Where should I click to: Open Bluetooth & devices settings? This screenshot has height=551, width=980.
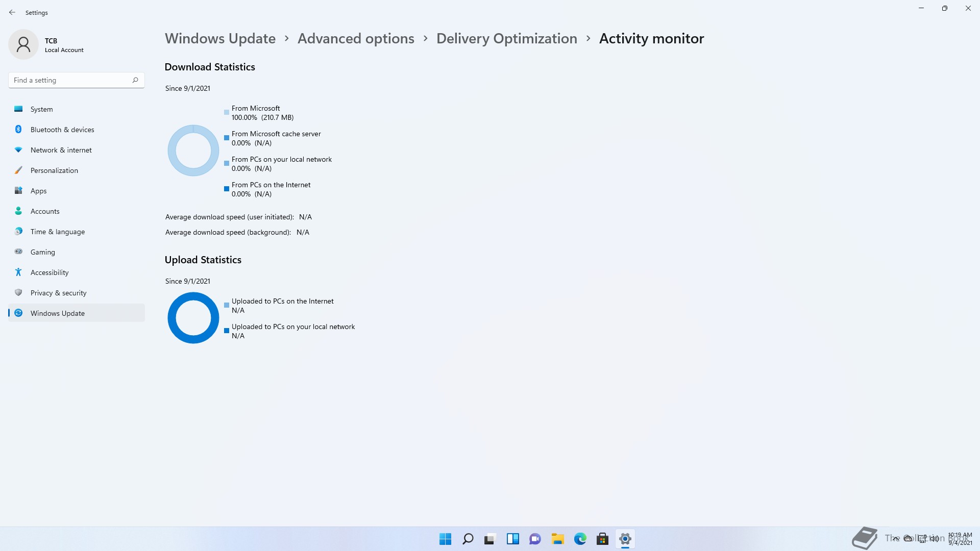point(77,130)
